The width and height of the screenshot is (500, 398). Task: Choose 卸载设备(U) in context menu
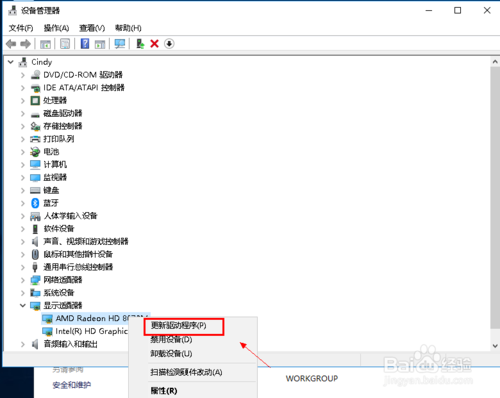tap(171, 354)
